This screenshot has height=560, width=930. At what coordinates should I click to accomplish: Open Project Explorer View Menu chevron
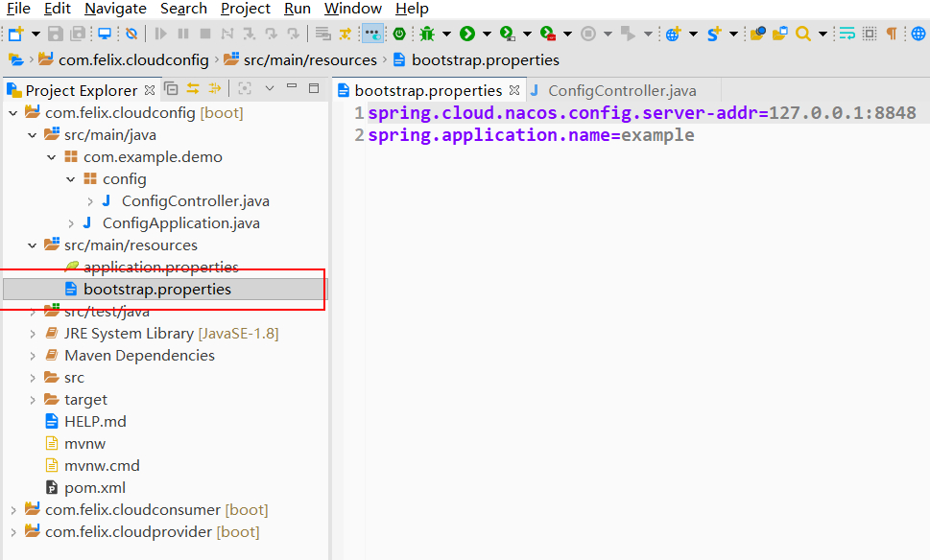pos(270,88)
